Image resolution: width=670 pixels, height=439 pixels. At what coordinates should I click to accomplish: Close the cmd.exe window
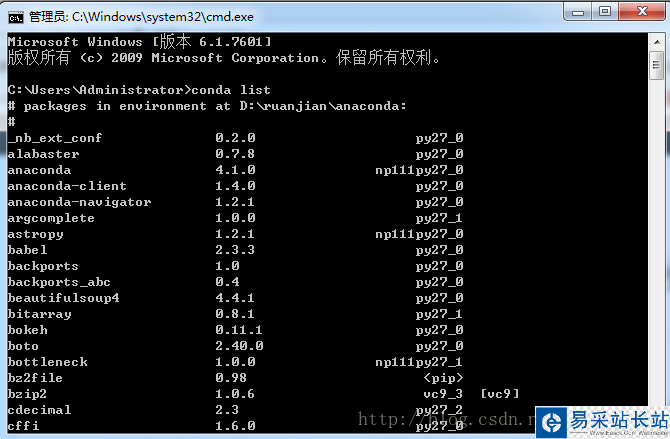pos(641,12)
